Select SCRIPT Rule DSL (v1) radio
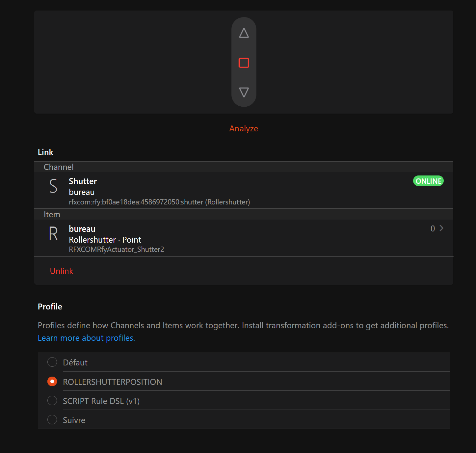476x453 pixels. coord(52,401)
